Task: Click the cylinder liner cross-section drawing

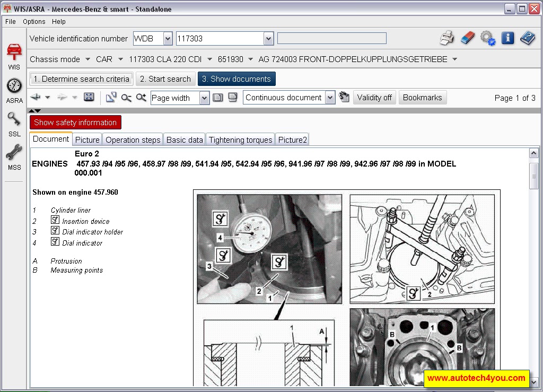Action: point(269,353)
